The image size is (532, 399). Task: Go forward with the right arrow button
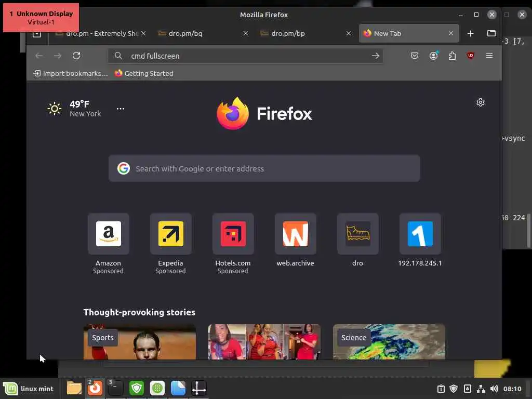(58, 56)
